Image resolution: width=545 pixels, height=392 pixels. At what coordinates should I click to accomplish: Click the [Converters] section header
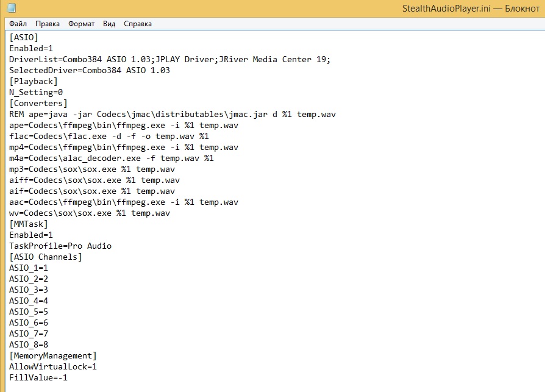click(x=38, y=103)
